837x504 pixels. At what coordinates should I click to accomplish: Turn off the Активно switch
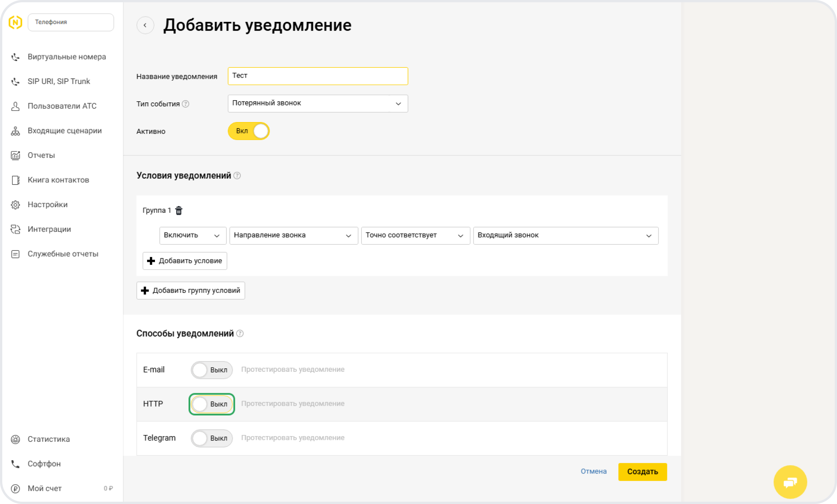(248, 131)
